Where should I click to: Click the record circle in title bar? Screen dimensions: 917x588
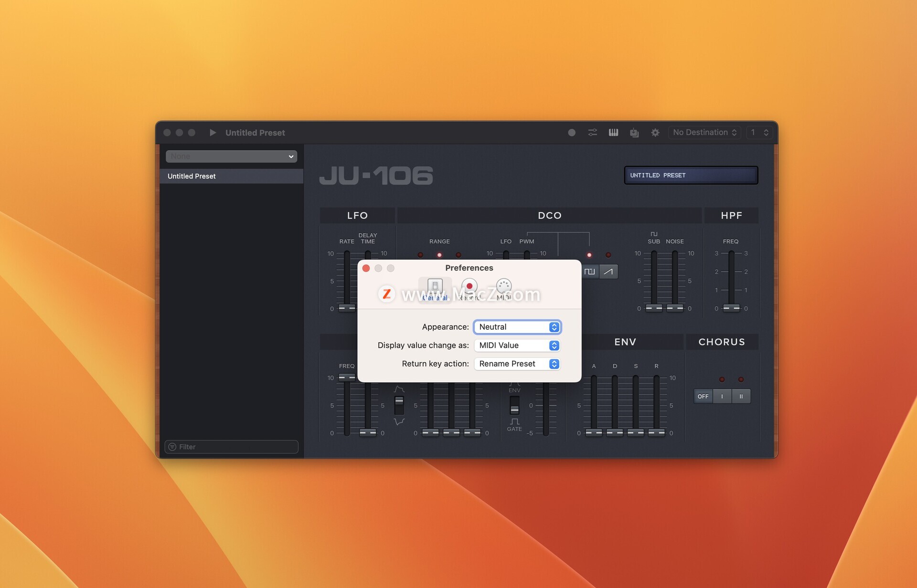[572, 133]
